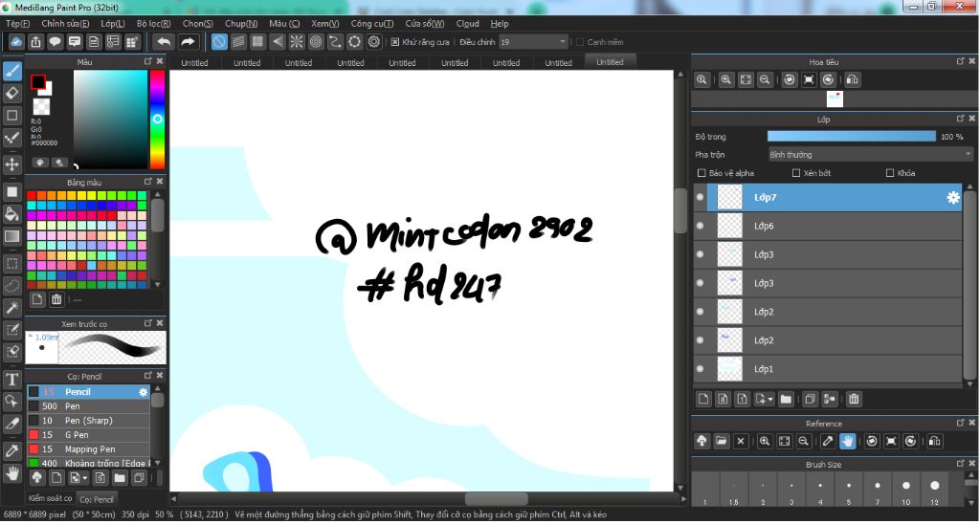Enable the concentric circle snap guide
The height and width of the screenshot is (524, 980).
[316, 42]
